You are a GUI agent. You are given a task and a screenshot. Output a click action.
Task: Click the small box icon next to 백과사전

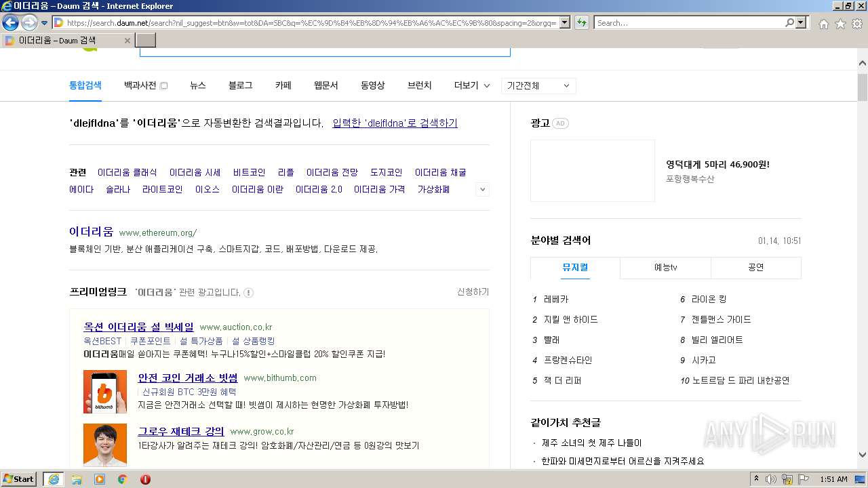[x=163, y=86]
